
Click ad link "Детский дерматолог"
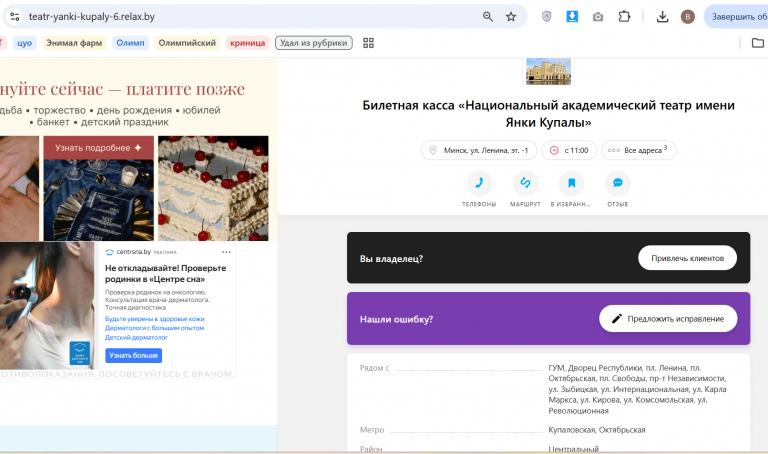pos(136,337)
